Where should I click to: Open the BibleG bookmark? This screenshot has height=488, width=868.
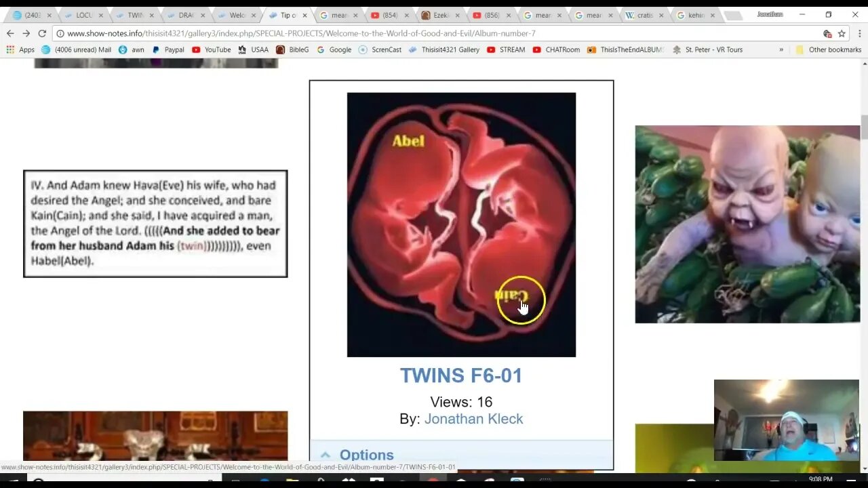(x=292, y=49)
